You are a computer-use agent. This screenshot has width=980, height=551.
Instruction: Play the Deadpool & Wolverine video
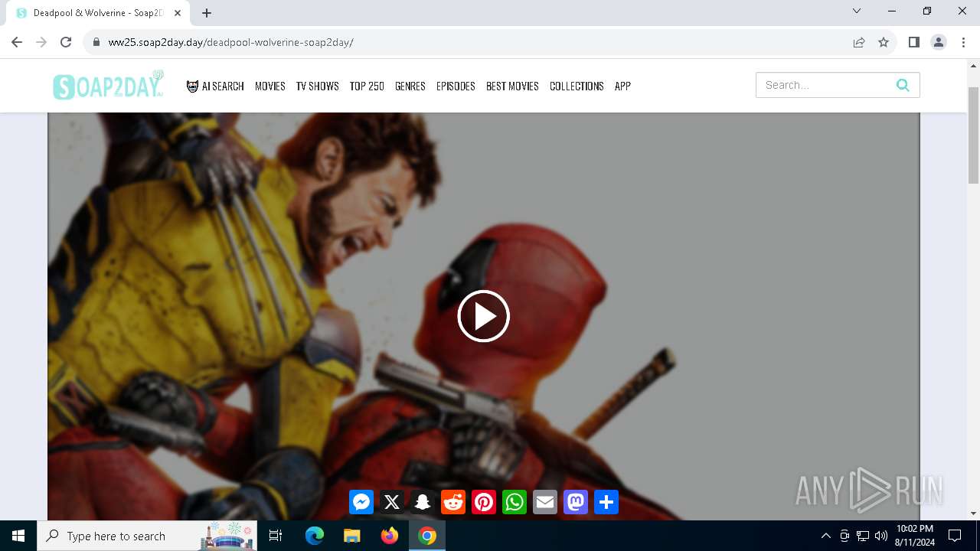[x=483, y=316]
